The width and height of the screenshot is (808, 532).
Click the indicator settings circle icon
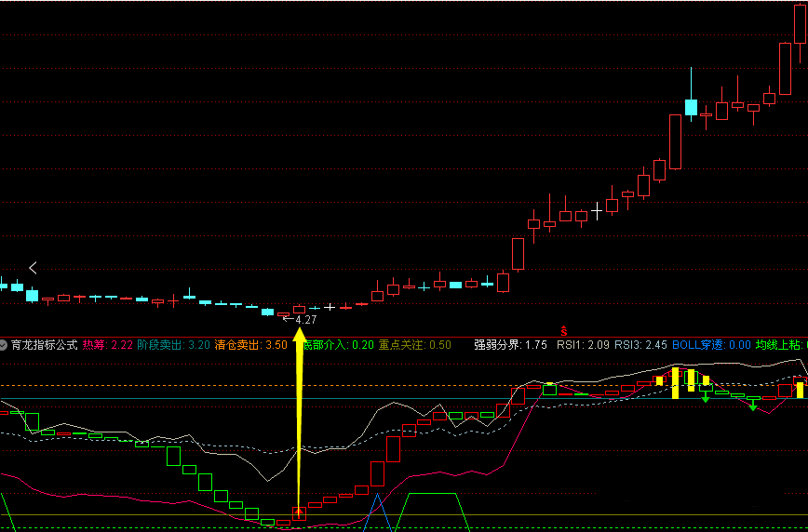tap(4, 345)
